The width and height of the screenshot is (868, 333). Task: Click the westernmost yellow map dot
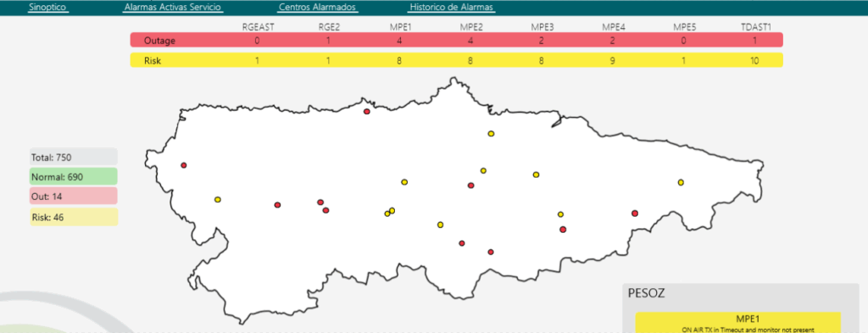(218, 200)
